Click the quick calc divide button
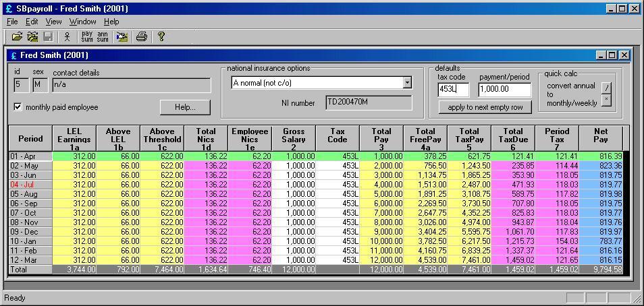 (606, 88)
